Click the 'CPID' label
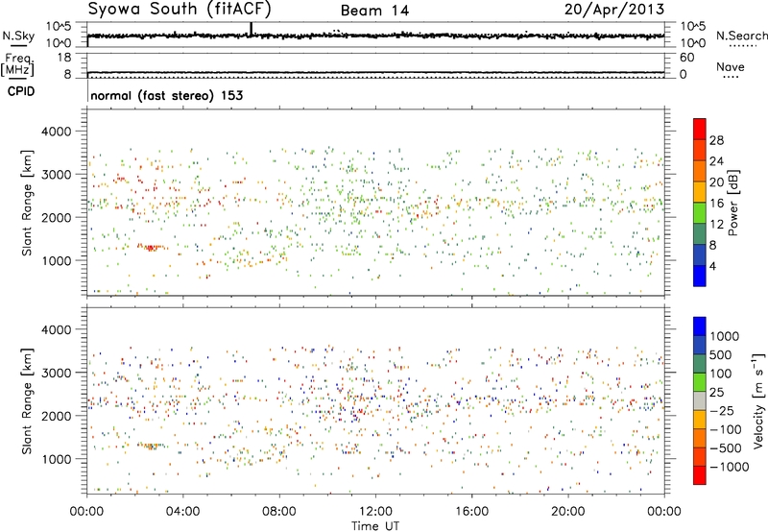This screenshot has width=768, height=532. click(x=21, y=91)
